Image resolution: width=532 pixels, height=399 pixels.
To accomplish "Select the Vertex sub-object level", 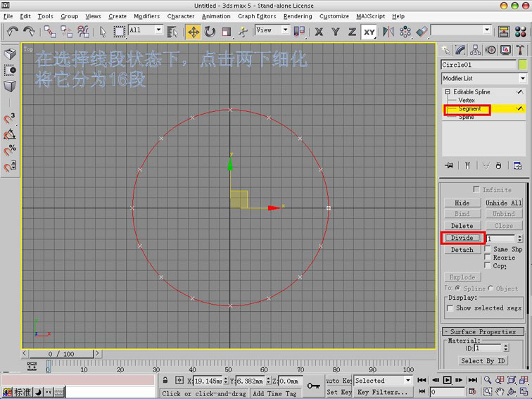I will [466, 101].
